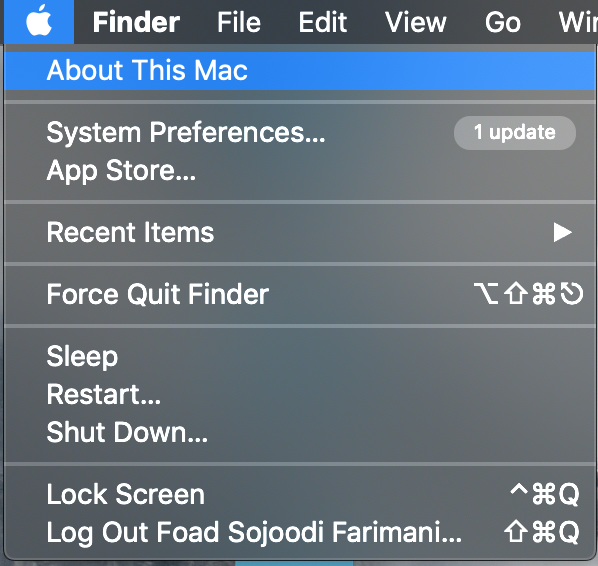Image resolution: width=598 pixels, height=566 pixels.
Task: Open the Finder menu in menu bar
Action: tap(136, 22)
